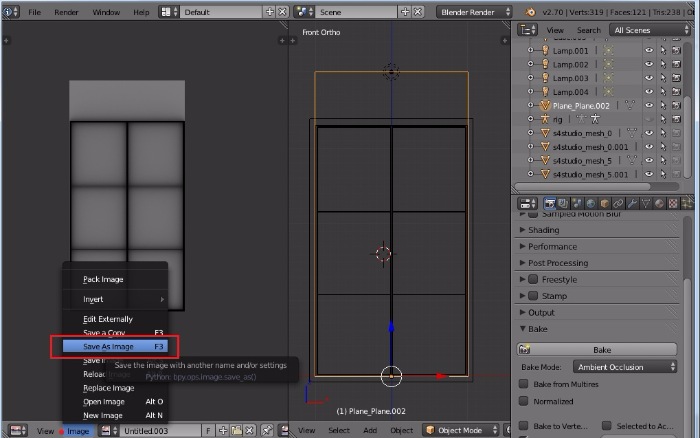Select the Material properties tab icon

pyautogui.click(x=659, y=204)
